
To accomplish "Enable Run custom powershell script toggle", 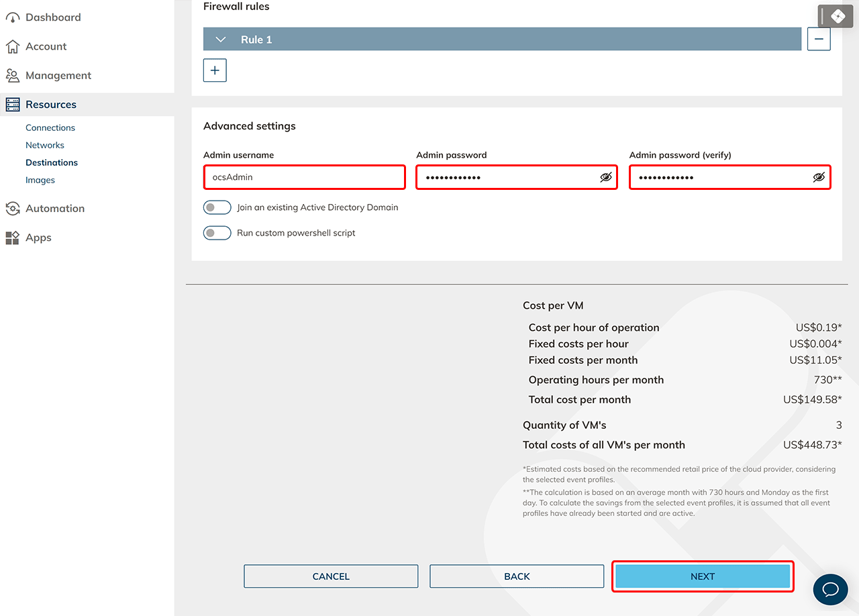I will coord(217,234).
